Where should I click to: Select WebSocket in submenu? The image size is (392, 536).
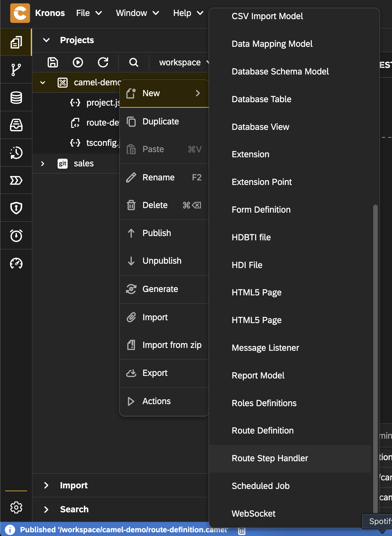click(x=290, y=514)
